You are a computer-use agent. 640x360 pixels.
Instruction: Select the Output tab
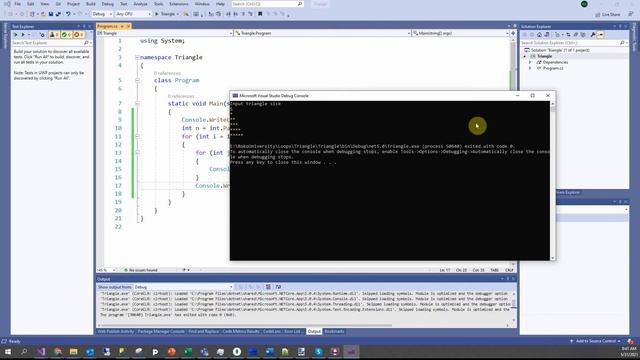(314, 331)
